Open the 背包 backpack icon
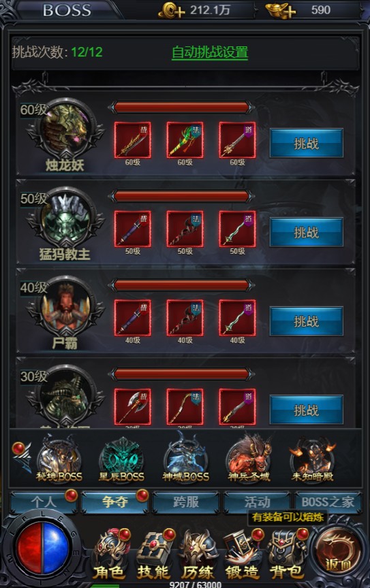The width and height of the screenshot is (370, 588). 286,555
